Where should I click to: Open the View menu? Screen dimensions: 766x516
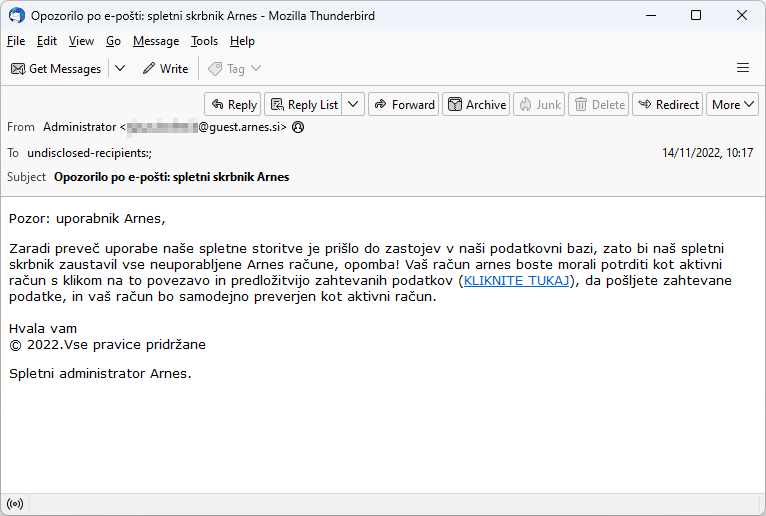coord(81,41)
